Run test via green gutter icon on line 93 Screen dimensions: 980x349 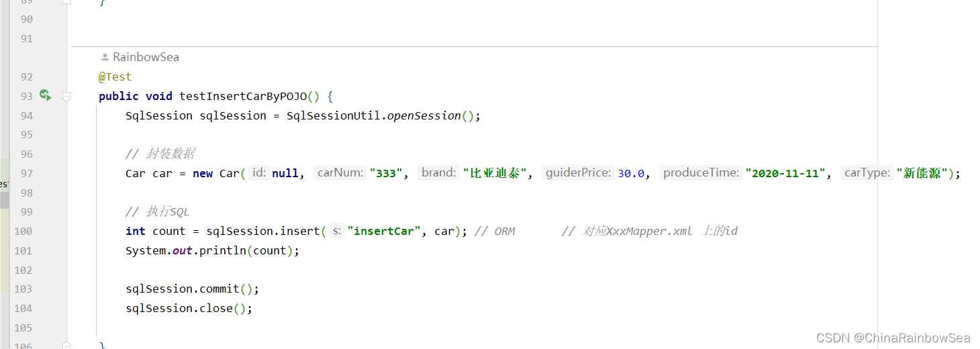tap(45, 95)
